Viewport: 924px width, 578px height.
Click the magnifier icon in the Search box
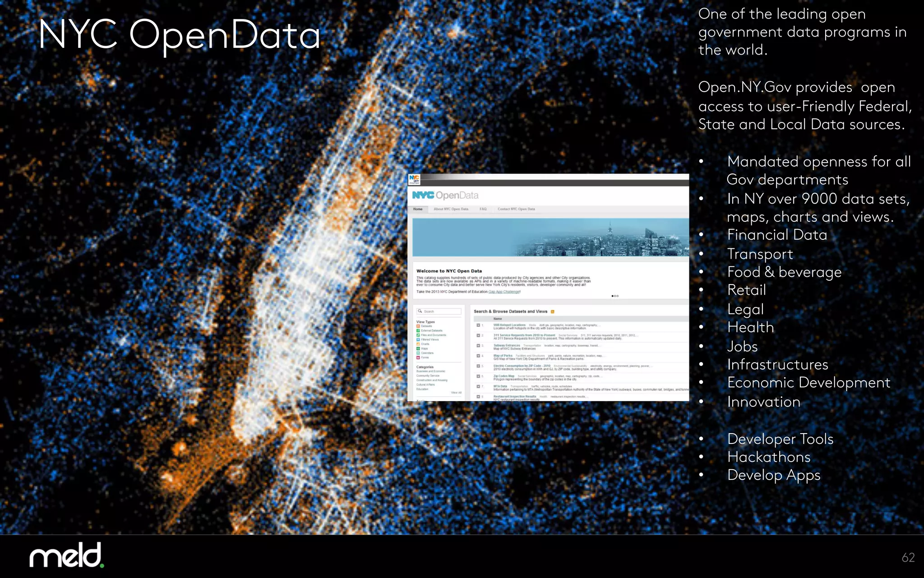[420, 311]
